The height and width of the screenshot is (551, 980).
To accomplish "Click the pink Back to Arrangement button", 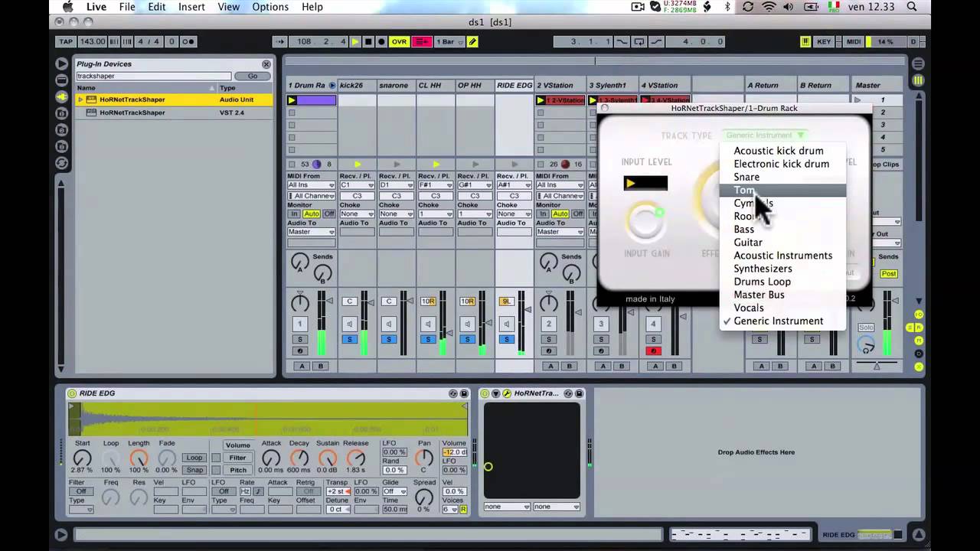I will tap(422, 41).
